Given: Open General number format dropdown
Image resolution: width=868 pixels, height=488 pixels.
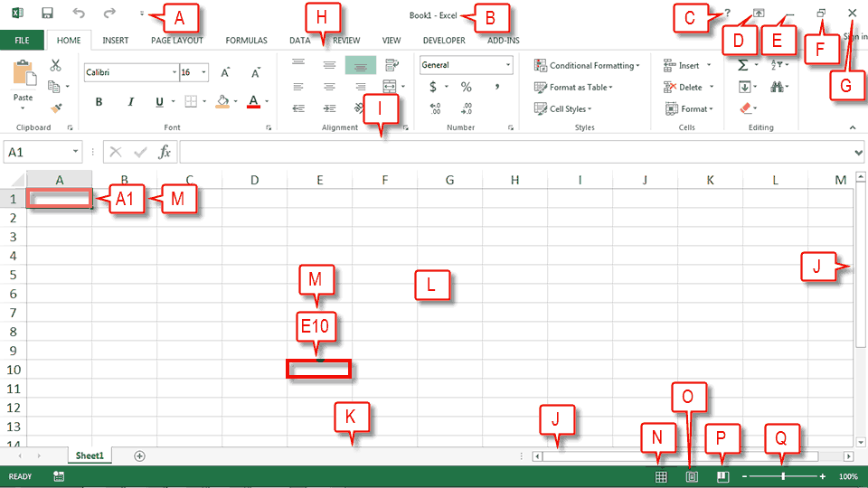Looking at the screenshot, I should coord(507,65).
